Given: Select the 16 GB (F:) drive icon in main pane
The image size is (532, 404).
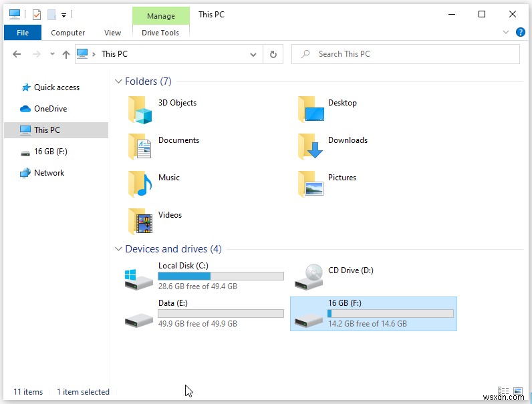Looking at the screenshot, I should pos(308,321).
